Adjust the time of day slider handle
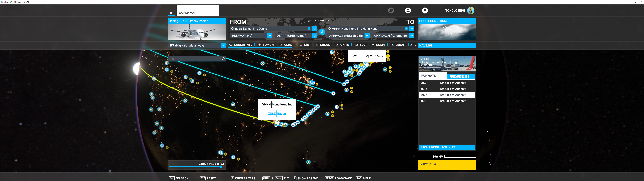 (221, 167)
